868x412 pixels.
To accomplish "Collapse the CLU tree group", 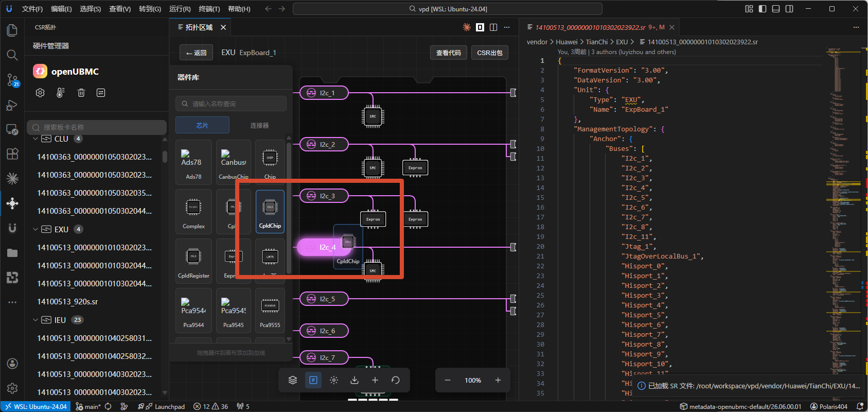I will click(x=36, y=139).
